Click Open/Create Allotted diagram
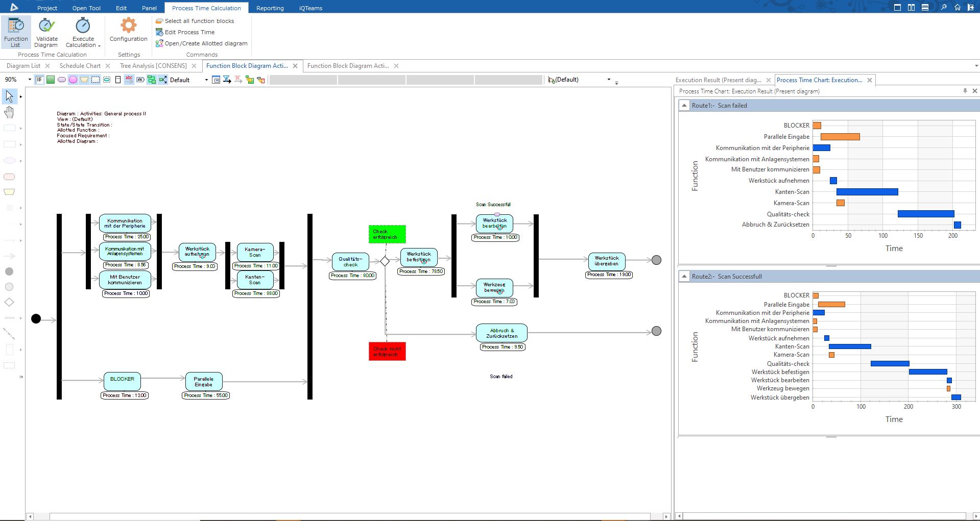The image size is (980, 521). tap(202, 43)
